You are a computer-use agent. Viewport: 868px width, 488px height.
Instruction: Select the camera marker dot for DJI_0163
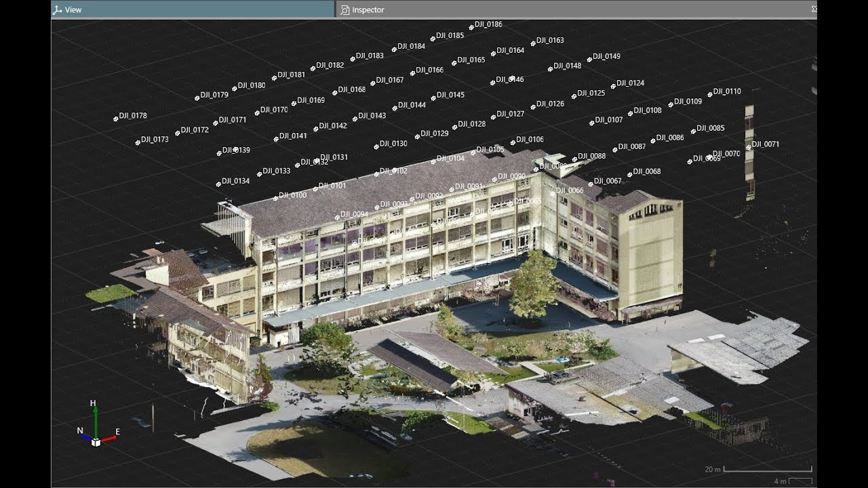[533, 43]
